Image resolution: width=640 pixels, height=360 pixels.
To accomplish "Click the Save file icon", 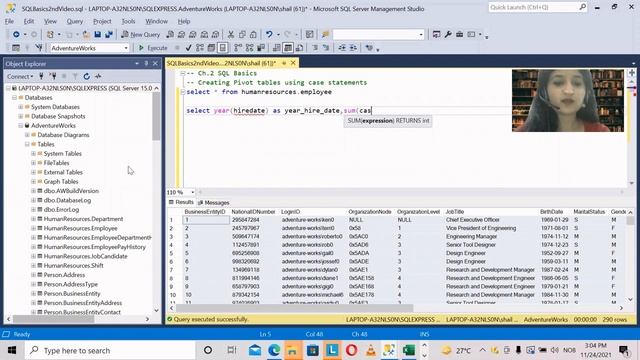I will coord(98,35).
